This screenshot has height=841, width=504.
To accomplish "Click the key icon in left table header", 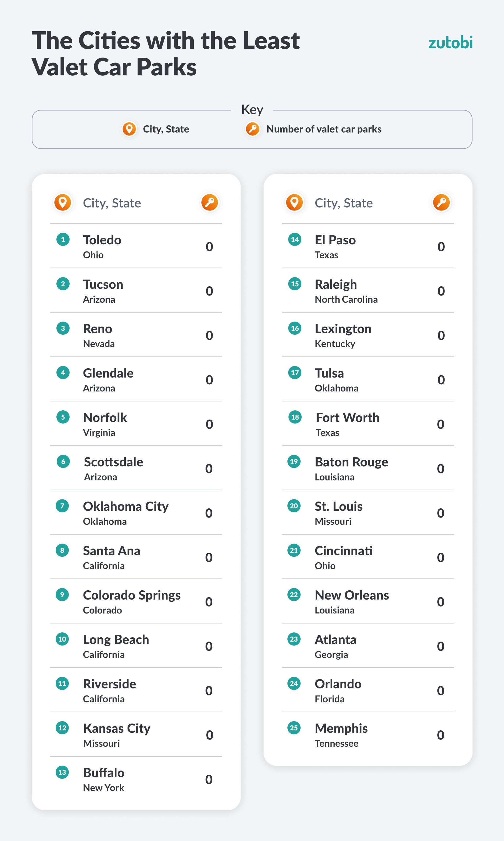I will 209,203.
